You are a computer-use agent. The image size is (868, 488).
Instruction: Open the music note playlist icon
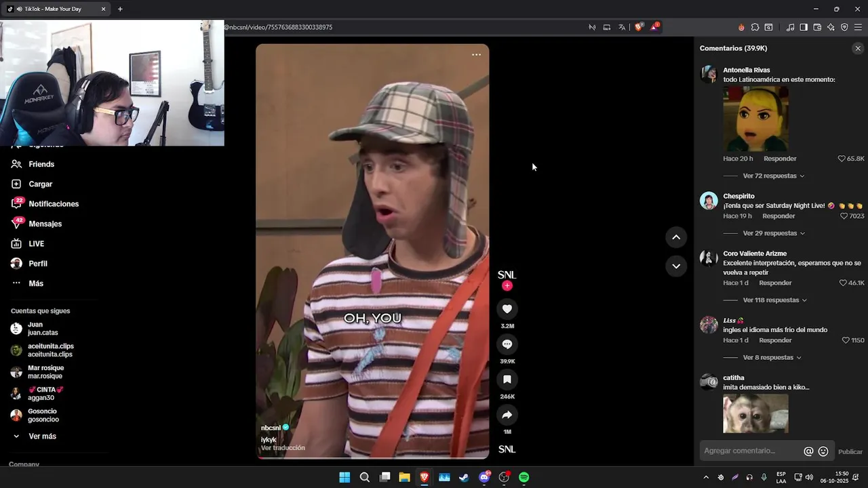click(x=790, y=27)
